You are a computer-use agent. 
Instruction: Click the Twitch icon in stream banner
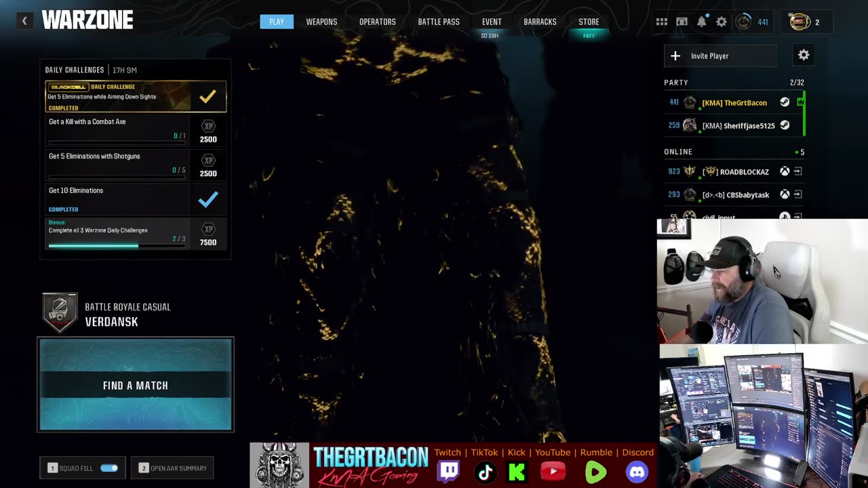(x=448, y=471)
